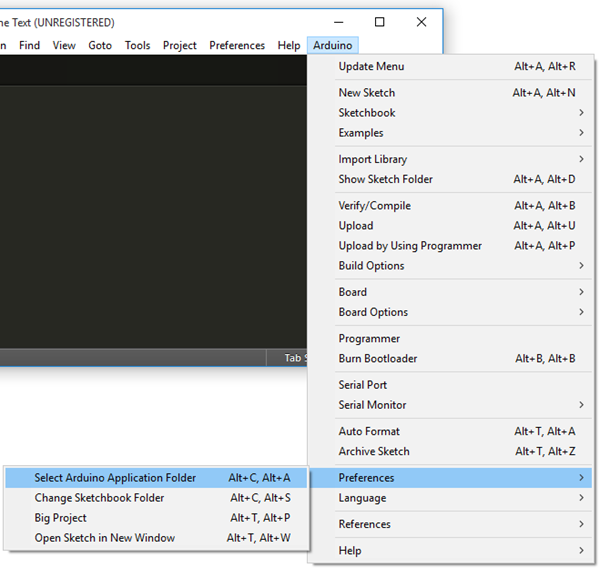Apply Auto Format to sketch

tap(369, 432)
